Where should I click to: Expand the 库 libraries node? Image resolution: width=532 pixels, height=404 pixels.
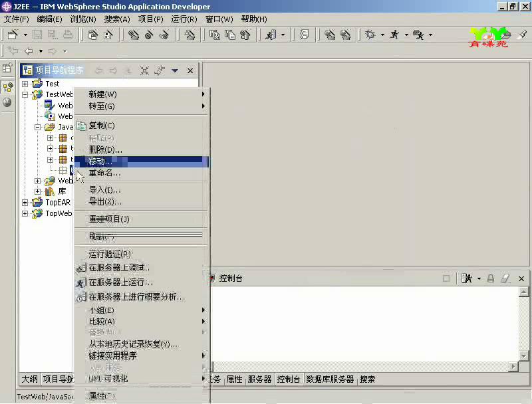(x=38, y=191)
